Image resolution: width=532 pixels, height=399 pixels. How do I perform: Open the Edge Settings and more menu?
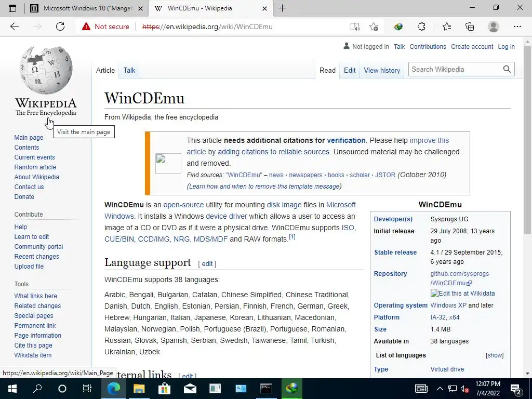(x=517, y=26)
